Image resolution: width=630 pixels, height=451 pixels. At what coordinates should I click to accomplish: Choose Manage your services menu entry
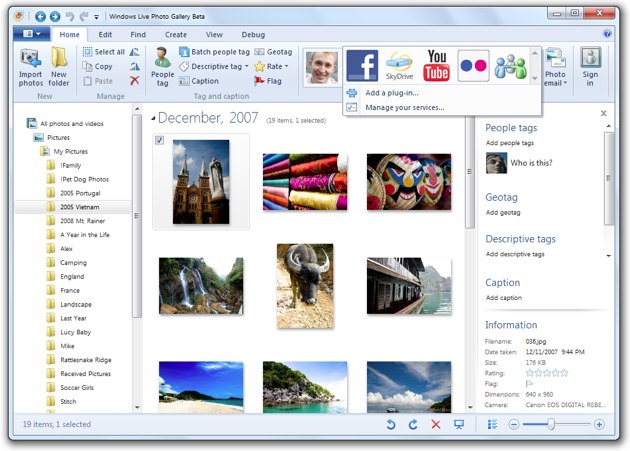(x=404, y=107)
